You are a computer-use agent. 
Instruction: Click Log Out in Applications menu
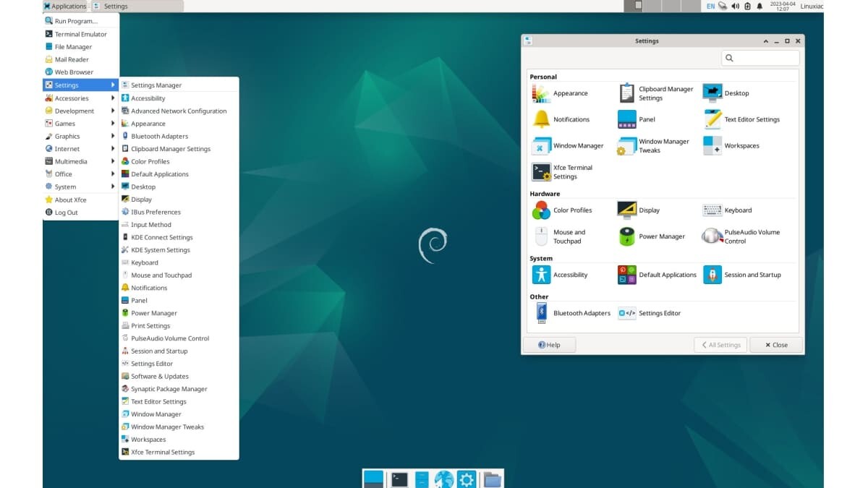(66, 213)
